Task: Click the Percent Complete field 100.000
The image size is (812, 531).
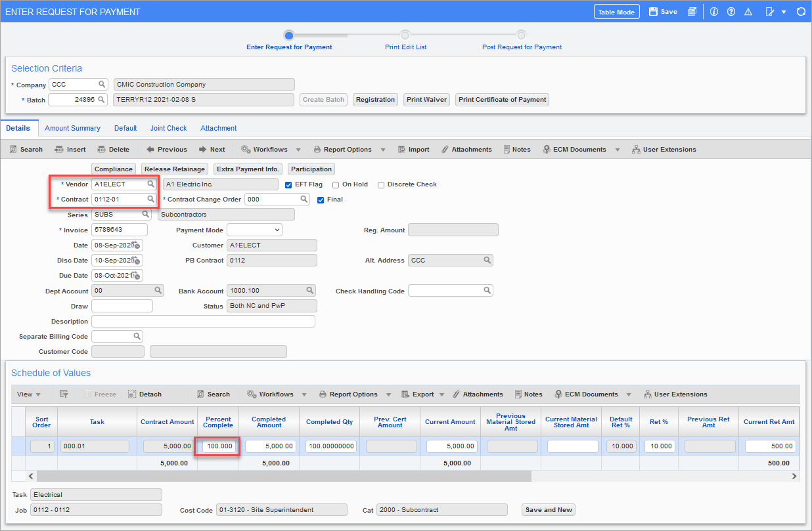Action: point(217,446)
